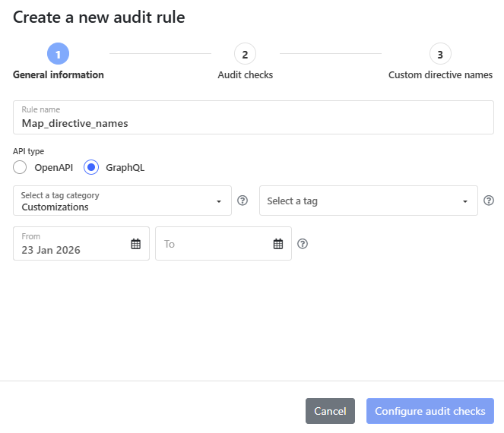Click the help icon beside Select a tag
The image size is (504, 433).
(x=489, y=201)
